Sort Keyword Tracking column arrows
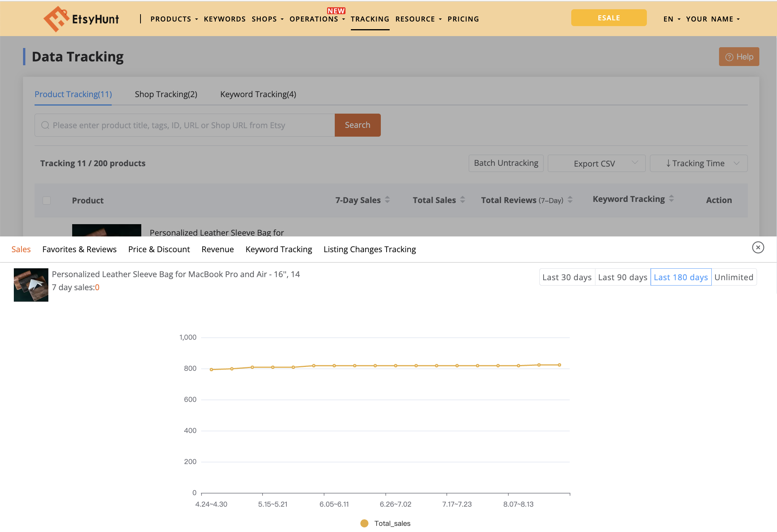The width and height of the screenshot is (777, 532). (671, 198)
